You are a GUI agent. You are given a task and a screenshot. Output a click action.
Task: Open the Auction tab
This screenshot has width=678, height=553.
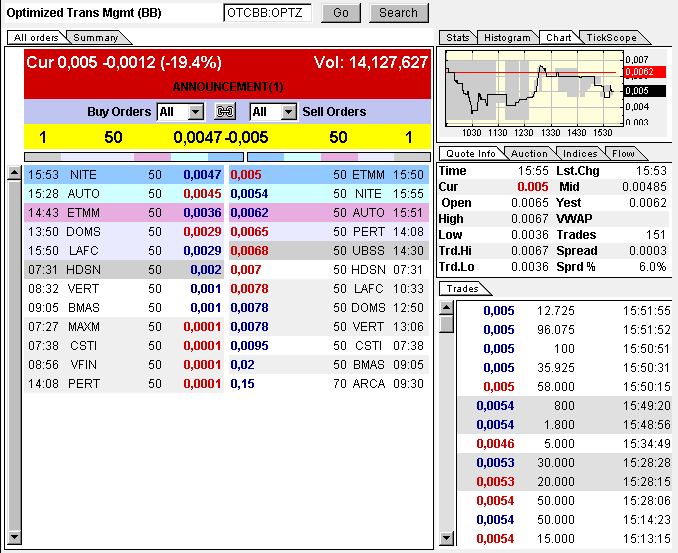[x=529, y=154]
